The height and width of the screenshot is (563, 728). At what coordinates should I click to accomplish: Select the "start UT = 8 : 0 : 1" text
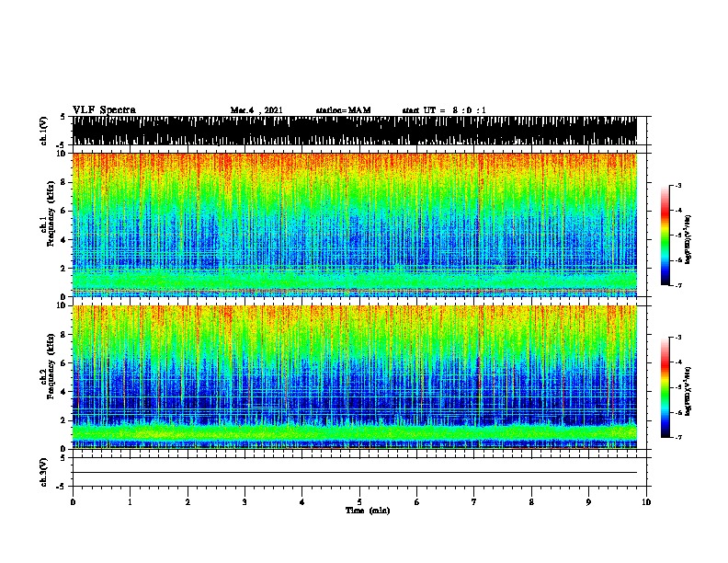[444, 110]
